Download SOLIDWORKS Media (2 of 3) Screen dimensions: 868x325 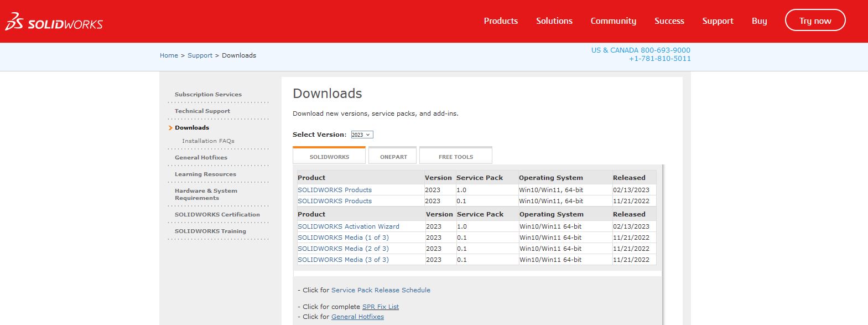tap(343, 249)
